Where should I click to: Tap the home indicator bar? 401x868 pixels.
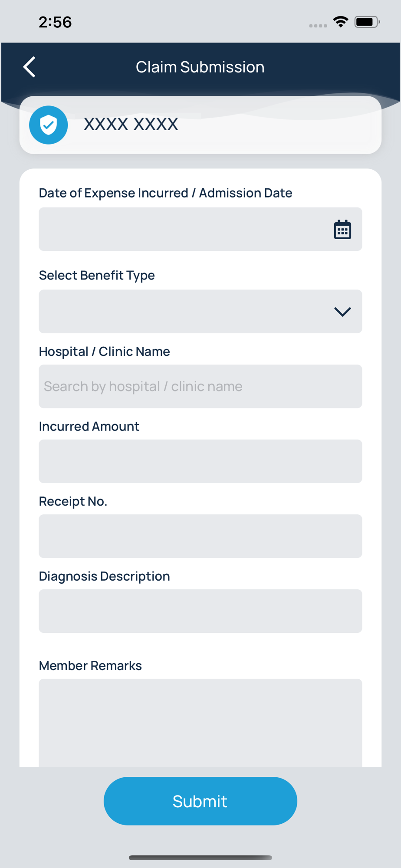click(200, 858)
